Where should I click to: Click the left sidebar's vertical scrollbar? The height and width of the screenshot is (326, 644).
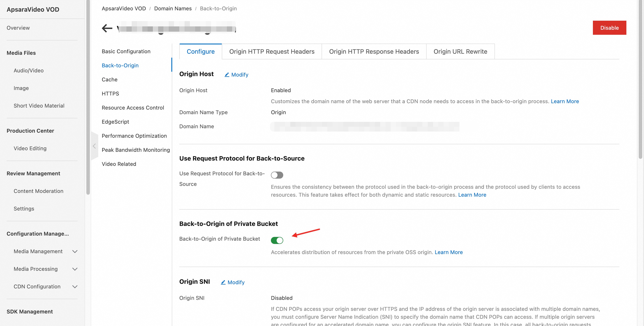[x=88, y=97]
